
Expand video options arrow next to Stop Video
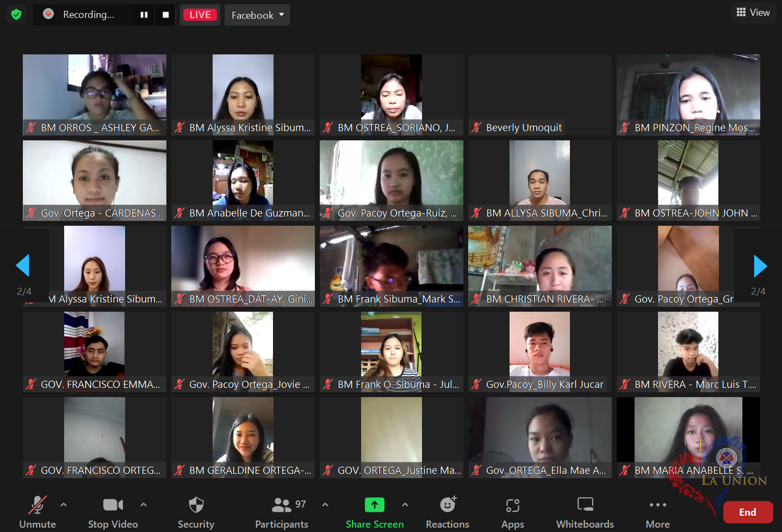click(x=144, y=505)
